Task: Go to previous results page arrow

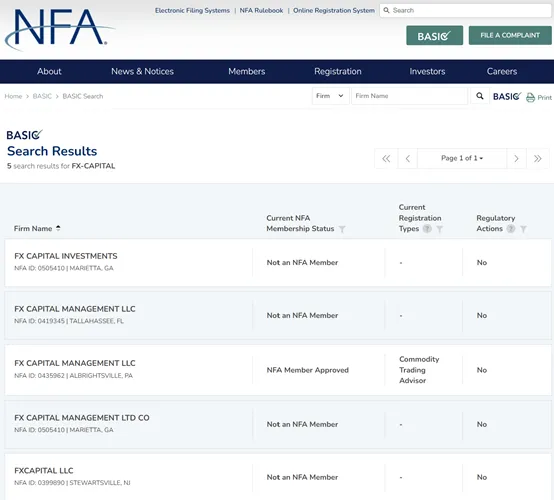Action: point(408,158)
